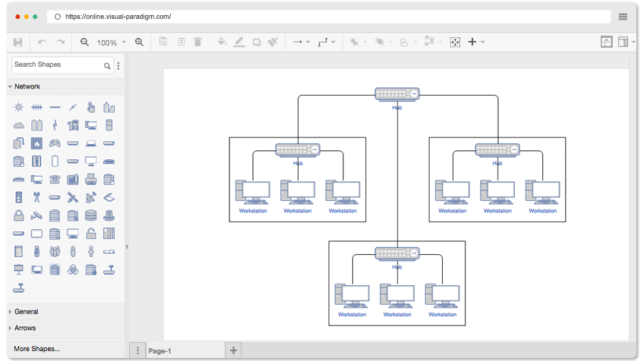644x361 pixels.
Task: Undo the last action
Action: 42,42
